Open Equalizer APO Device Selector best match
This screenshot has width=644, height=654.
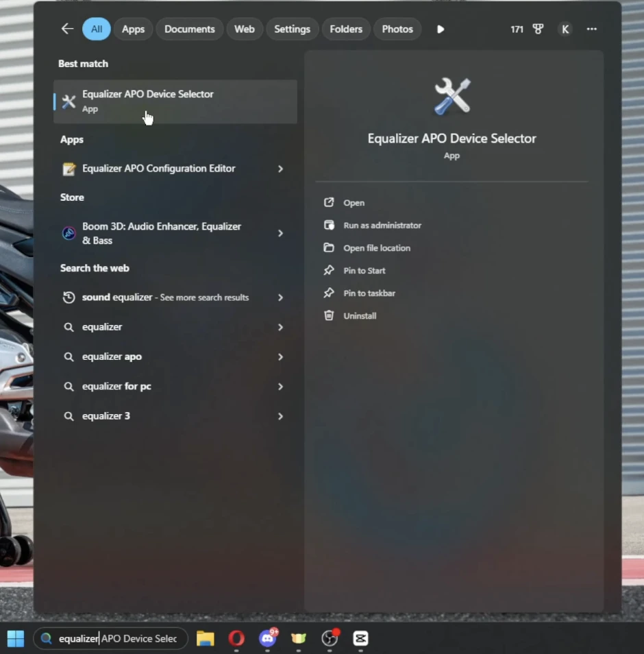click(175, 101)
